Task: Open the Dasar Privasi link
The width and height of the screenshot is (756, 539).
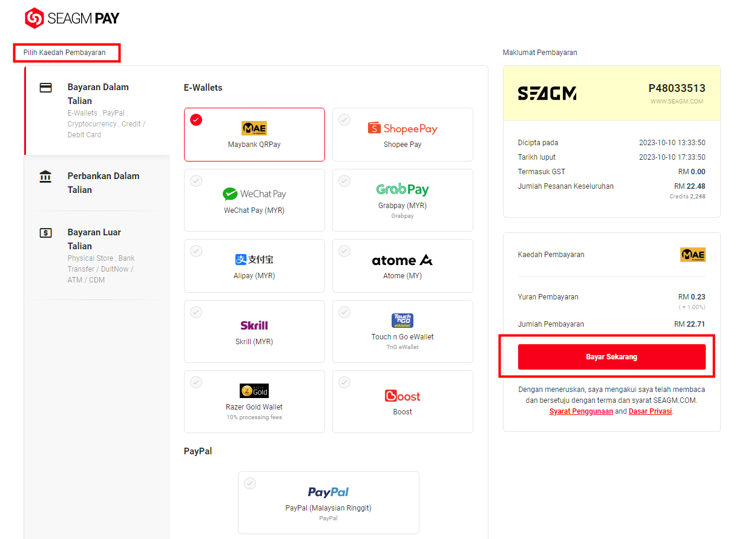Action: pos(651,411)
